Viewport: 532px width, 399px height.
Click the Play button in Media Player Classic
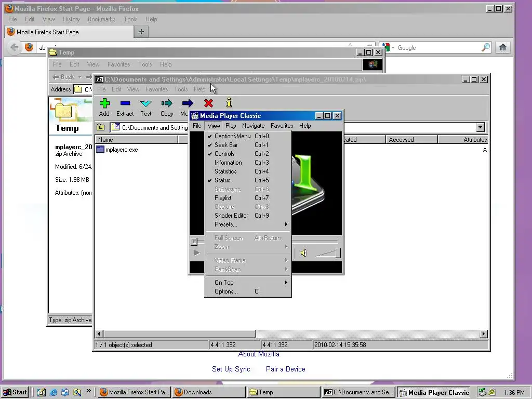[196, 253]
